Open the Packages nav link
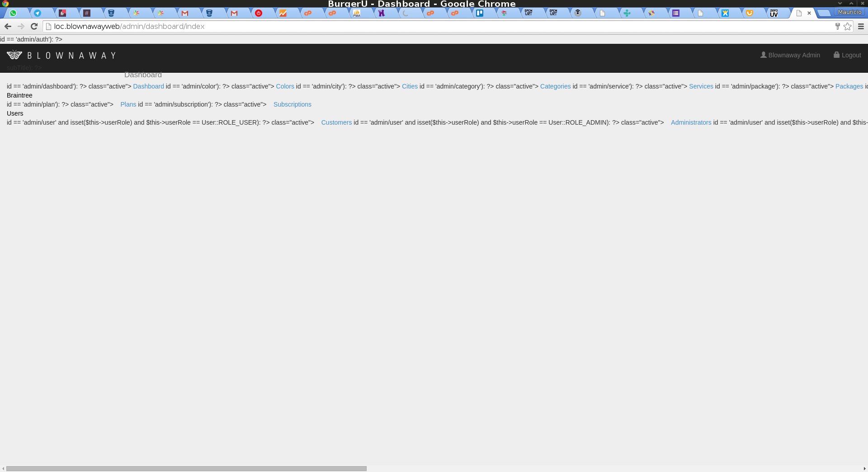The height and width of the screenshot is (472, 868). point(849,86)
